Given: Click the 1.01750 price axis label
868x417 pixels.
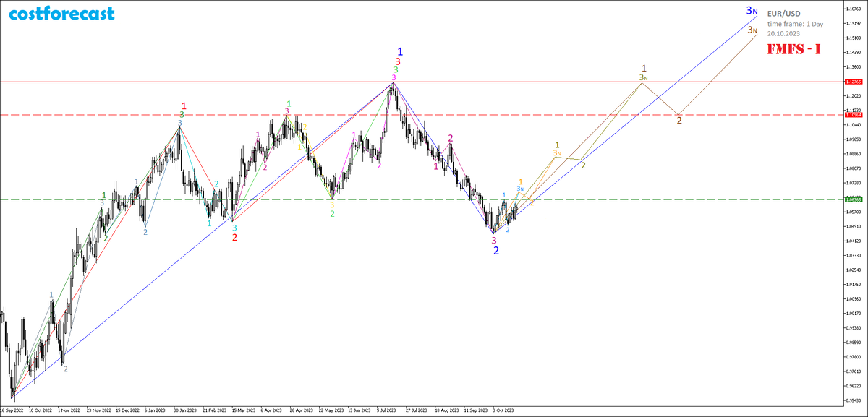Looking at the screenshot, I should click(854, 284).
